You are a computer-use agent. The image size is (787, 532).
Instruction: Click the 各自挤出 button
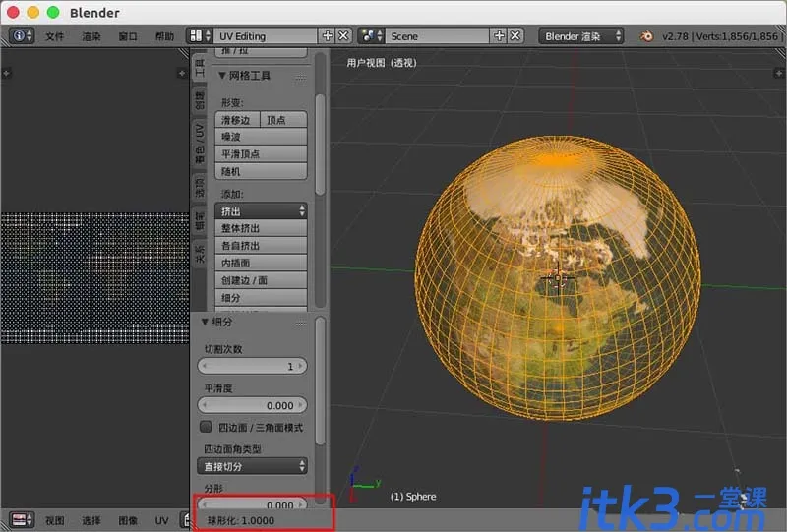pyautogui.click(x=261, y=246)
